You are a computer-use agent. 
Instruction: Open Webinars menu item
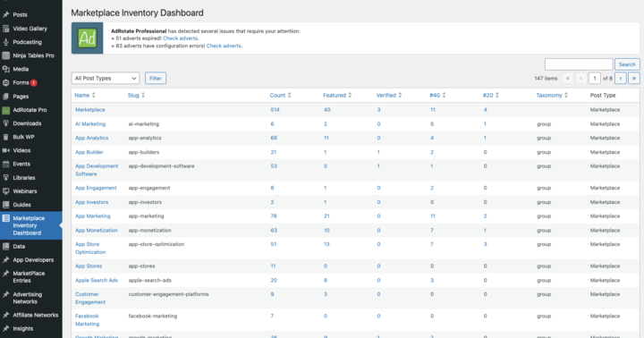[x=25, y=191]
